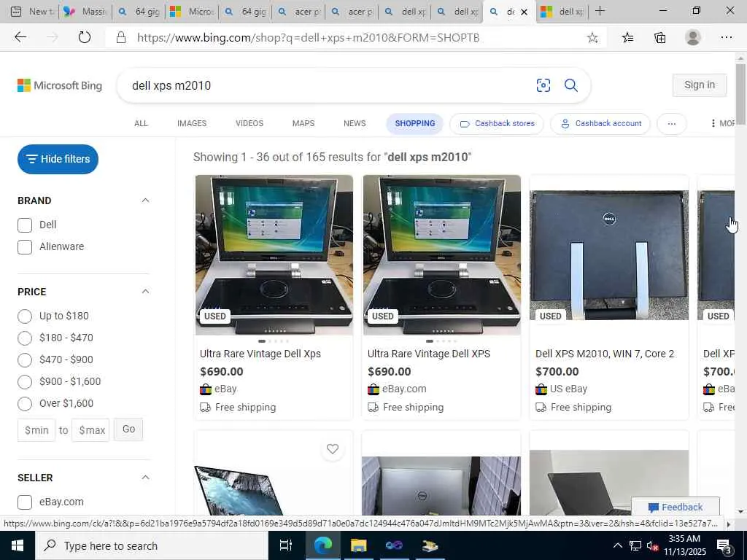Add this page to favorites star icon

[x=592, y=38]
